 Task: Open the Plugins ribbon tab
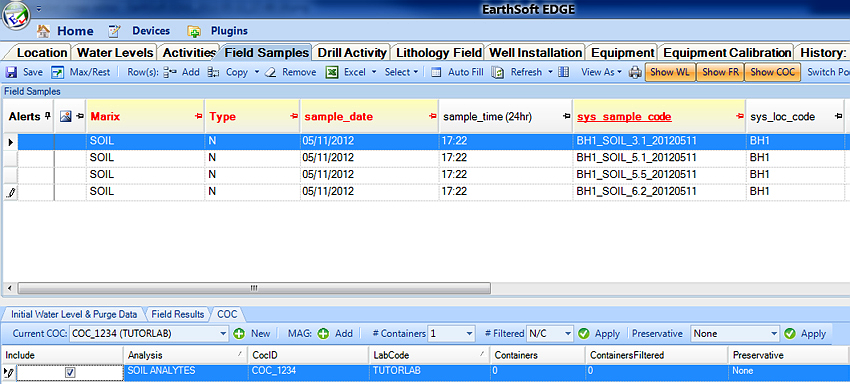217,31
